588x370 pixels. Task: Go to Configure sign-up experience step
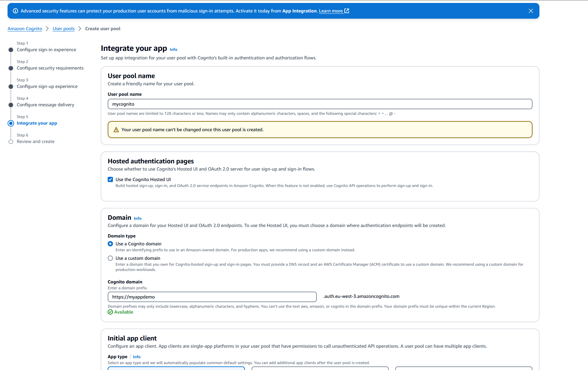(47, 87)
